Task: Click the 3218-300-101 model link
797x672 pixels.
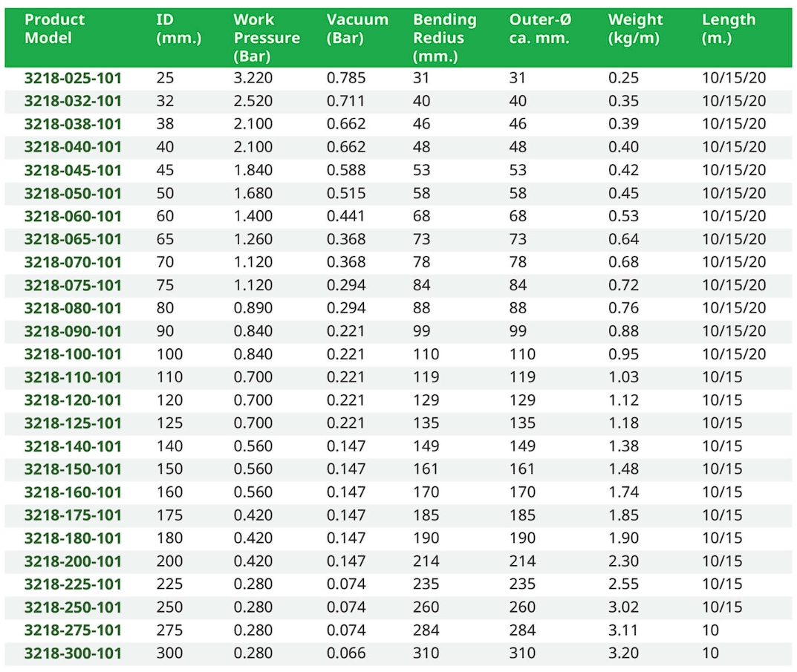Action: click(72, 653)
